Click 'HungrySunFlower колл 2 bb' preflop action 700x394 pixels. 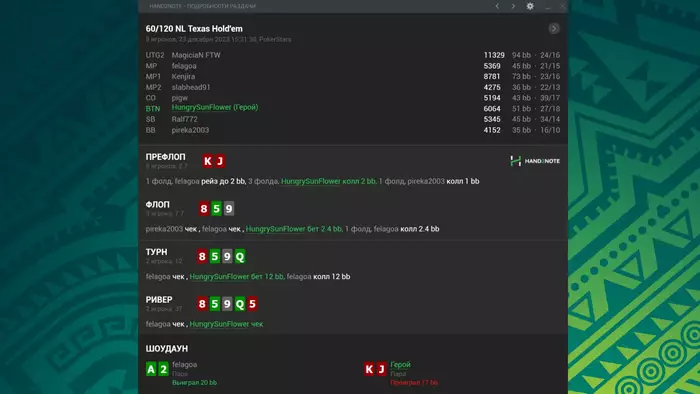click(x=329, y=181)
